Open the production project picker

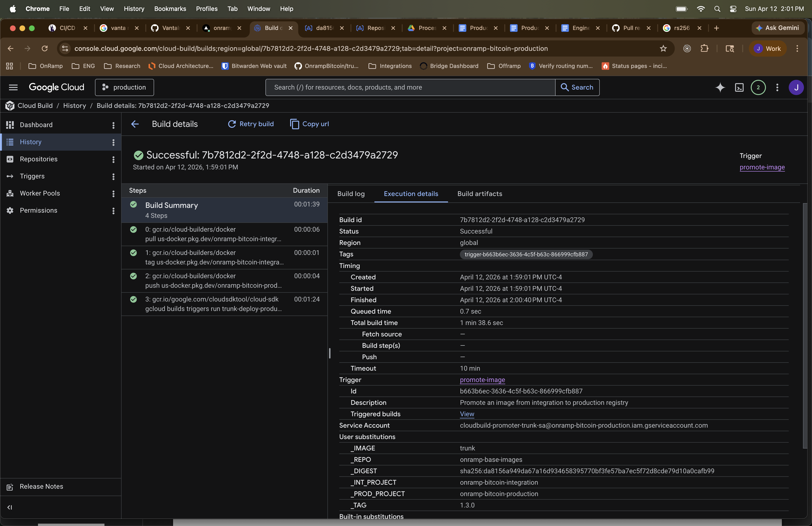point(124,87)
